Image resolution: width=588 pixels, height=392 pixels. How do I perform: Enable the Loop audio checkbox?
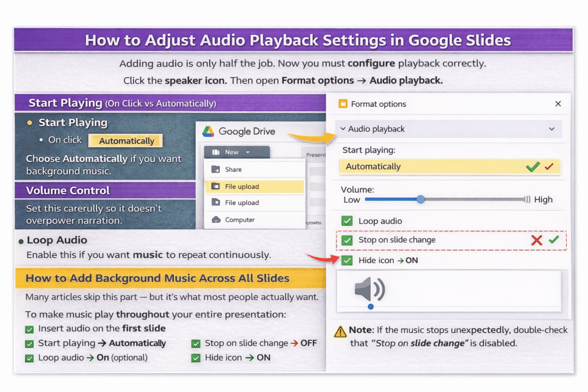point(346,220)
